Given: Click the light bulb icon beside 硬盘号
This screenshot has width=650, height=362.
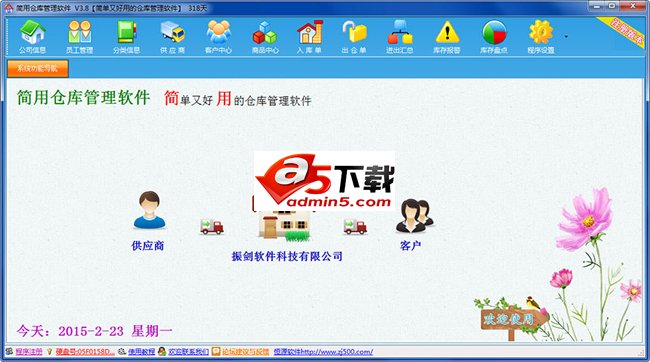Looking at the screenshot, I should [50, 352].
